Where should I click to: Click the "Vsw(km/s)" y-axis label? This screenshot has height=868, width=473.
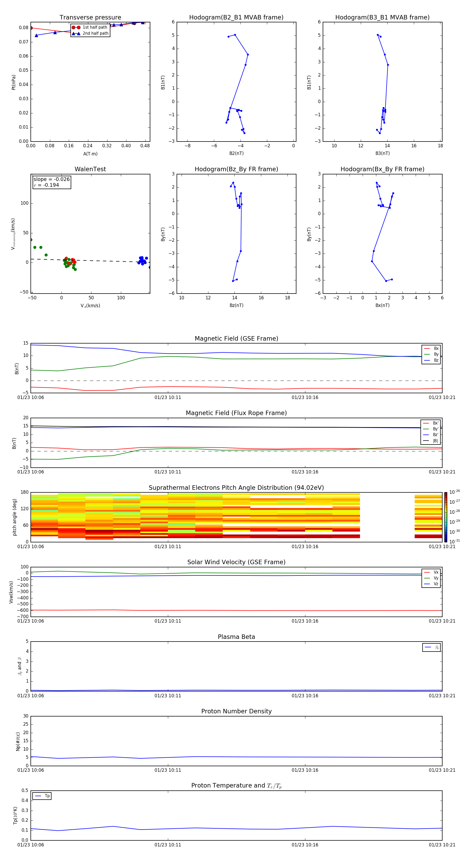click(x=11, y=592)
